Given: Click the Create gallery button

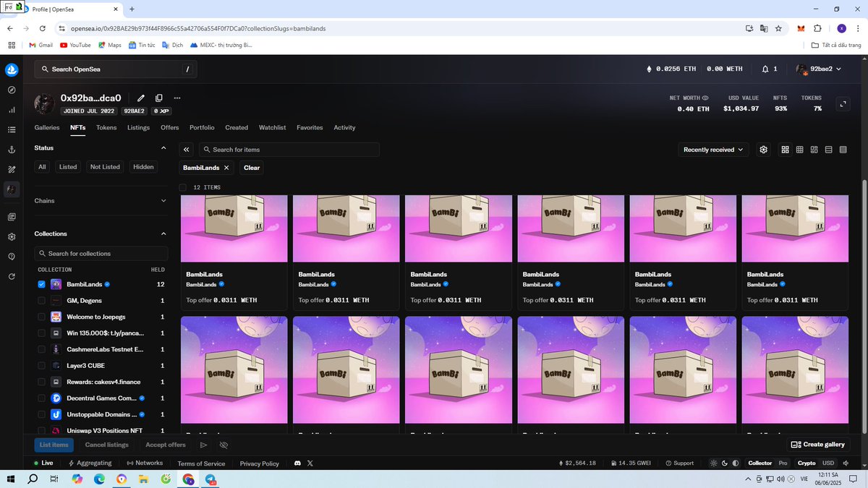Looking at the screenshot, I should click(x=818, y=445).
